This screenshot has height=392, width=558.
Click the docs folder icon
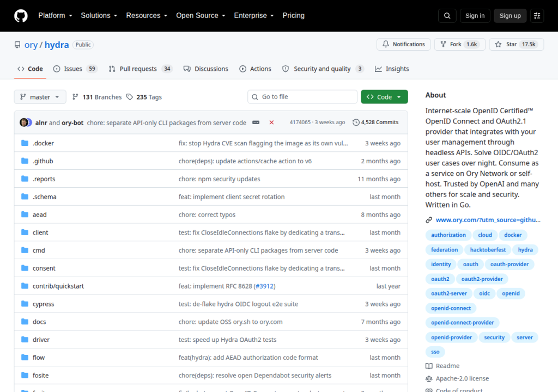pyautogui.click(x=25, y=322)
